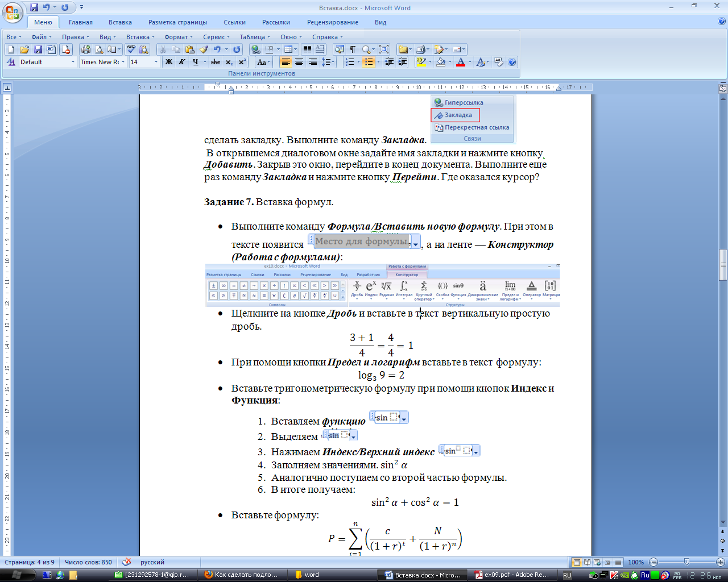Click the New document icon
The image size is (728, 582).
coord(11,49)
